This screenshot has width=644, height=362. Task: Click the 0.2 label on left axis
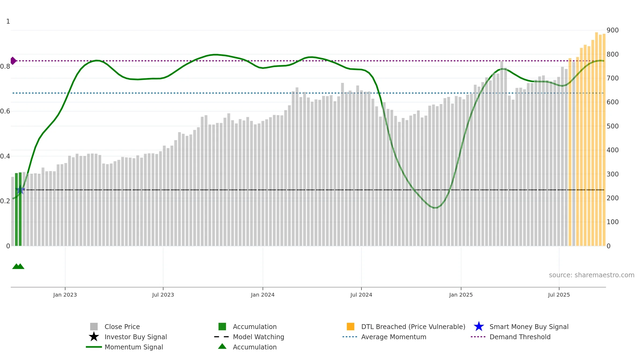5,201
